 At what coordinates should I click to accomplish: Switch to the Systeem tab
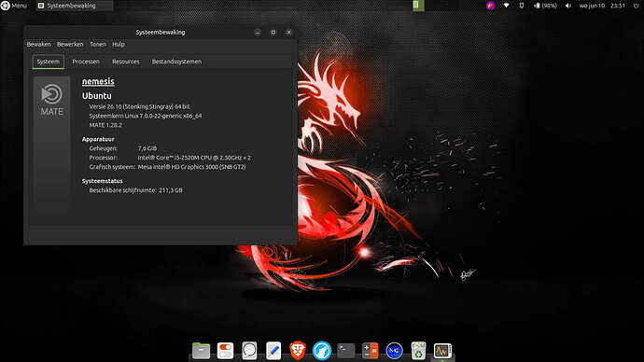click(x=48, y=62)
